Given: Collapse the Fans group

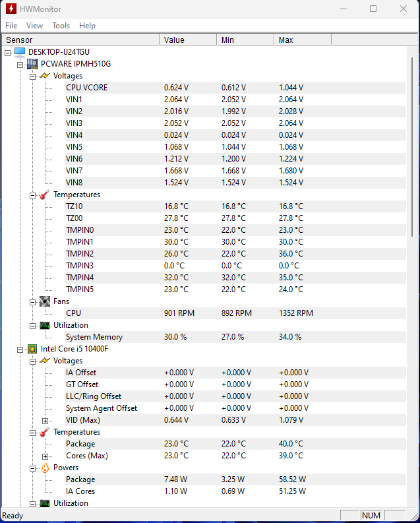Looking at the screenshot, I should 32,302.
